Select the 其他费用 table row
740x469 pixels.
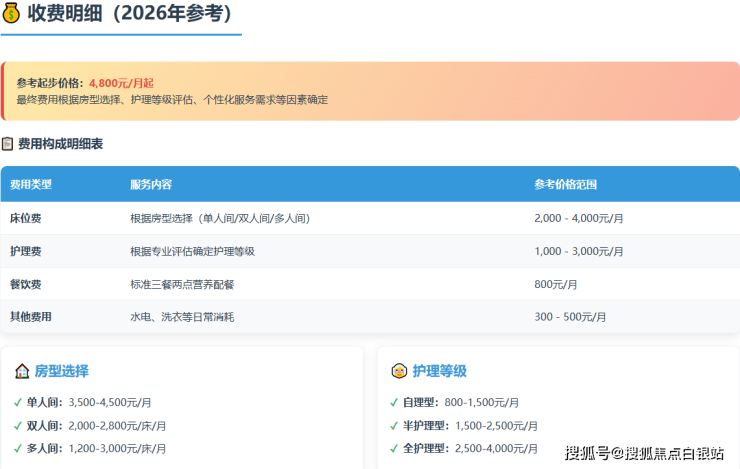pos(369,317)
